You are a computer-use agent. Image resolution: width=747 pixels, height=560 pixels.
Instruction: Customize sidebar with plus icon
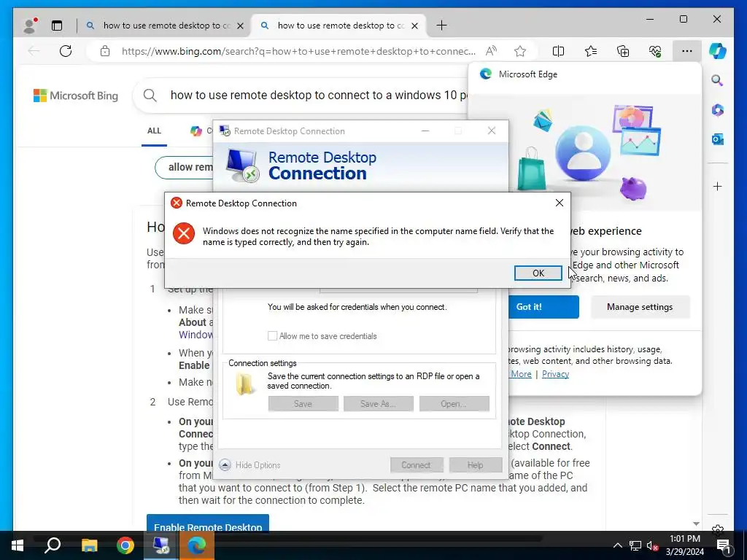tap(718, 186)
